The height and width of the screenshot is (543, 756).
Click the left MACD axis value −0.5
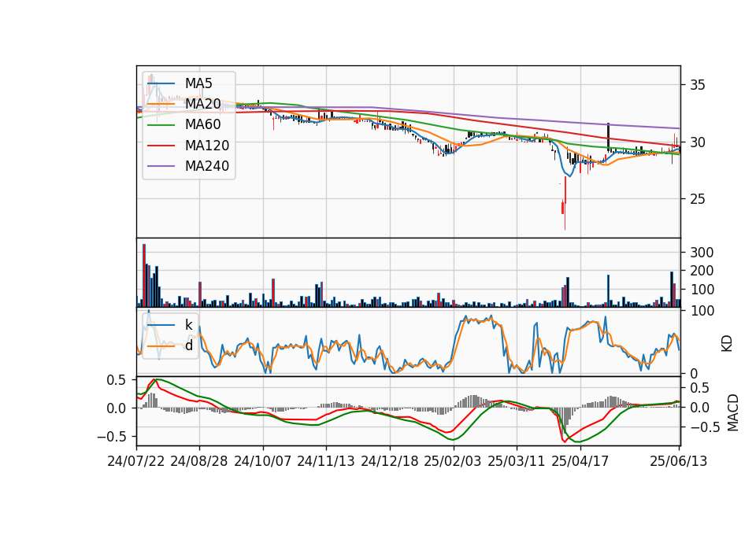coord(111,437)
